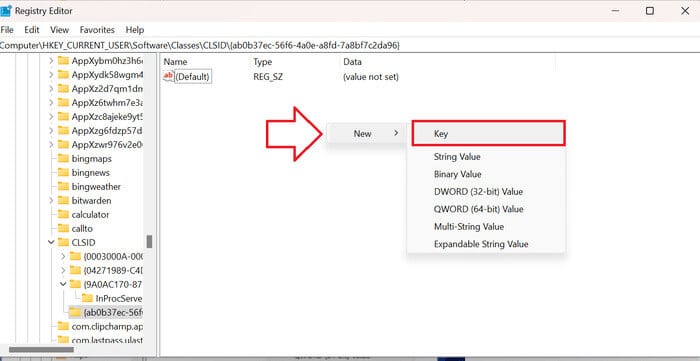This screenshot has width=700, height=361.
Task: Click the bingmaps folder icon
Action: point(63,158)
